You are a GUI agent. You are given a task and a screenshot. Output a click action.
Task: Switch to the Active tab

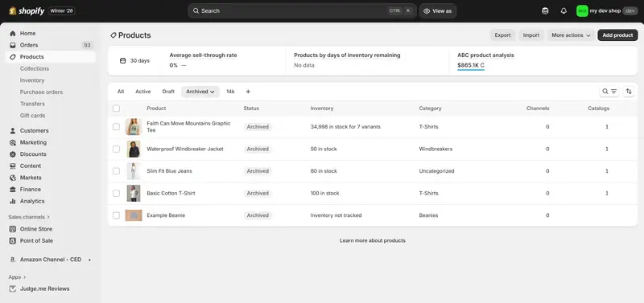coord(143,92)
